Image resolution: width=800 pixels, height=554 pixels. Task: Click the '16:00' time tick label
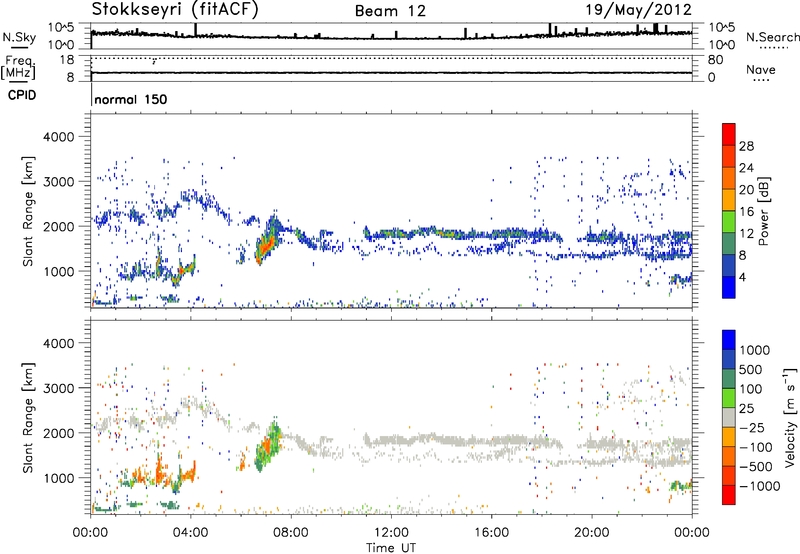pyautogui.click(x=491, y=533)
